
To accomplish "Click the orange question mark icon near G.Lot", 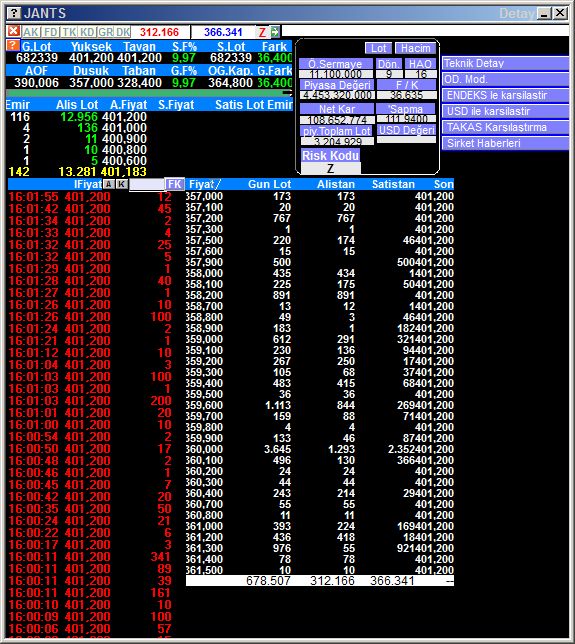I will pos(13,45).
